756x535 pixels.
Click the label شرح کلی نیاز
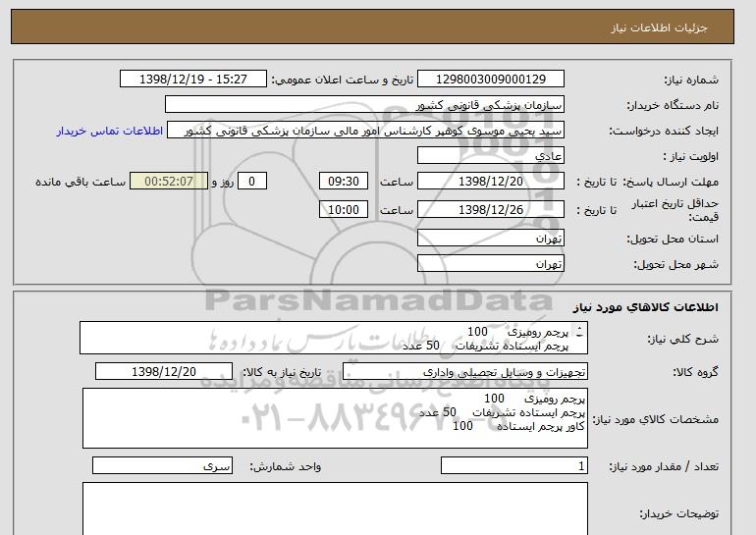click(x=682, y=339)
